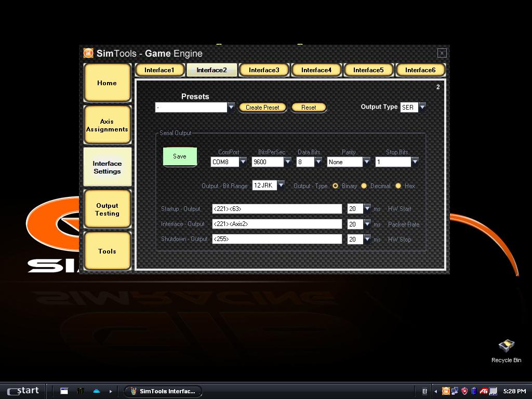Click the blue quick launch icon
532x399 pixels.
tap(97, 391)
